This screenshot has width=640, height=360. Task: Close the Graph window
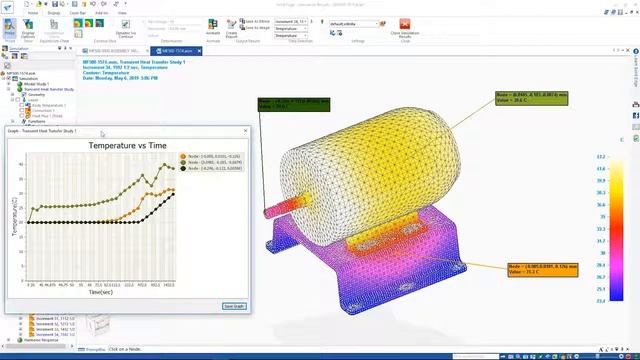(245, 131)
